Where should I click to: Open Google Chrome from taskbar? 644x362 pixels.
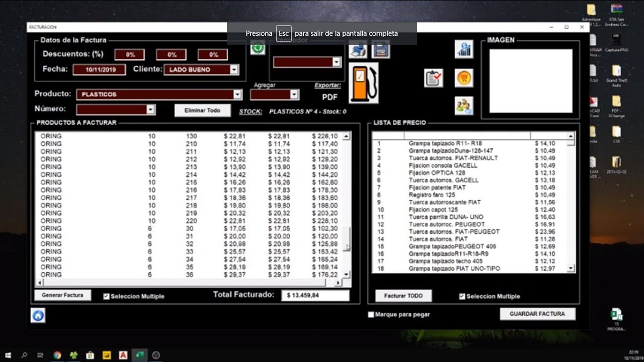click(x=57, y=355)
